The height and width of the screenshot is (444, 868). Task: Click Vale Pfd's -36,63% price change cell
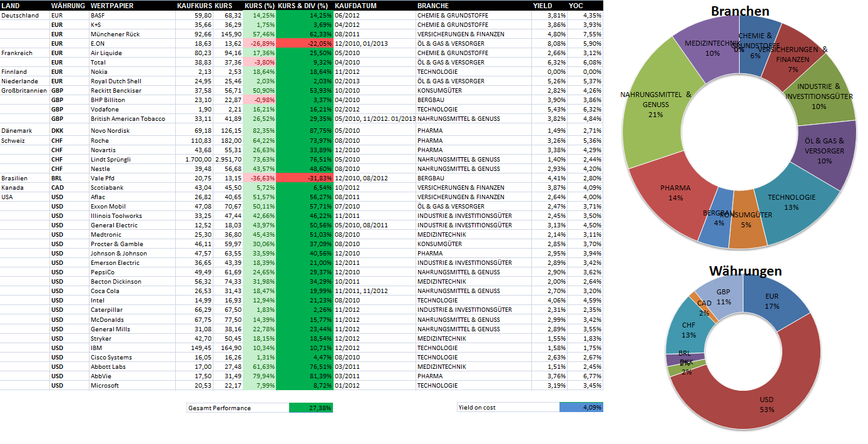pos(260,178)
